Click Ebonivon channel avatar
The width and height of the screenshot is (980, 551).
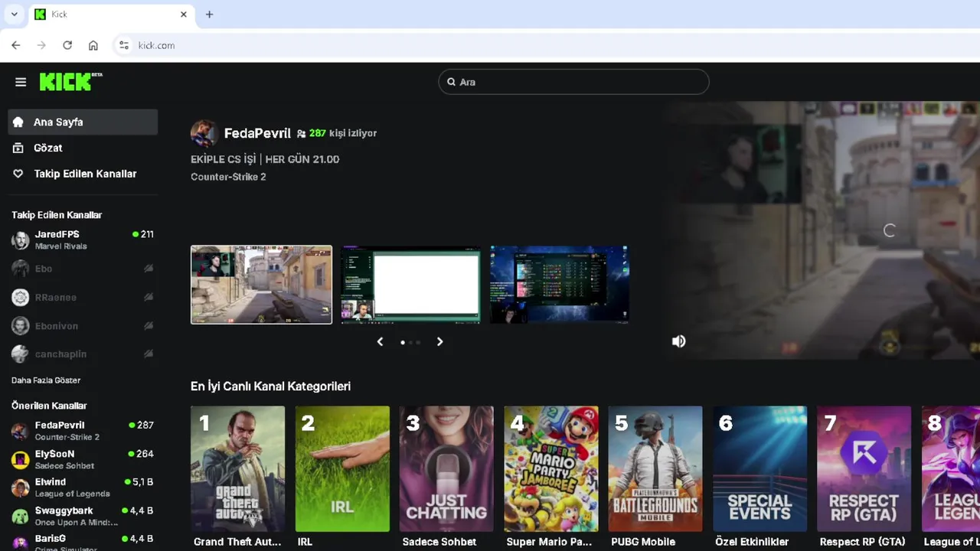coord(21,325)
